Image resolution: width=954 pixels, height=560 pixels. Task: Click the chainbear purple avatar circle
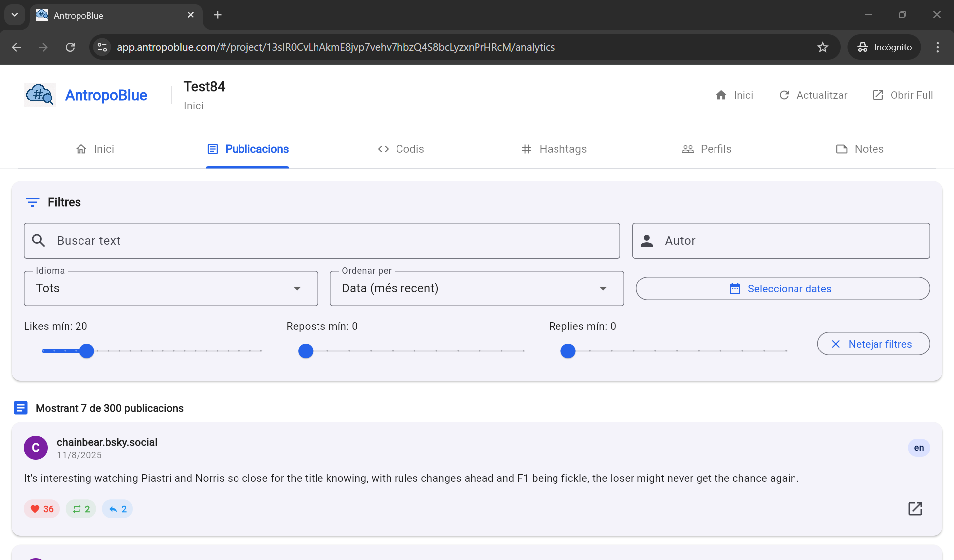click(x=36, y=448)
